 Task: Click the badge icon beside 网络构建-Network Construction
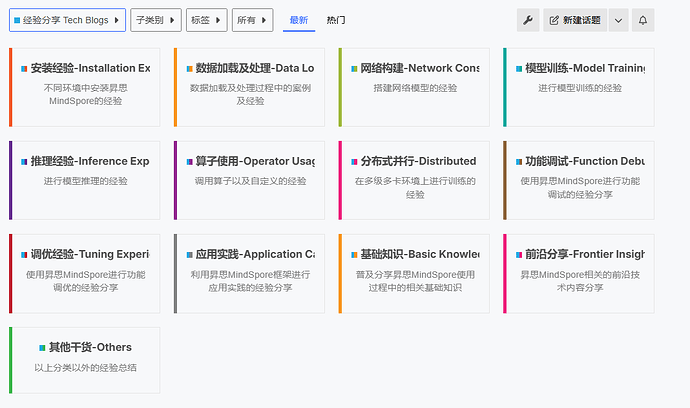tap(352, 69)
